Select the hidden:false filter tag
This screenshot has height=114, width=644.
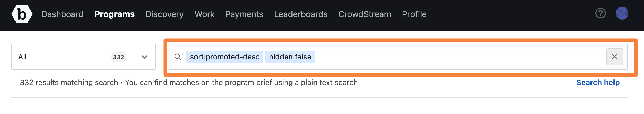tap(290, 57)
